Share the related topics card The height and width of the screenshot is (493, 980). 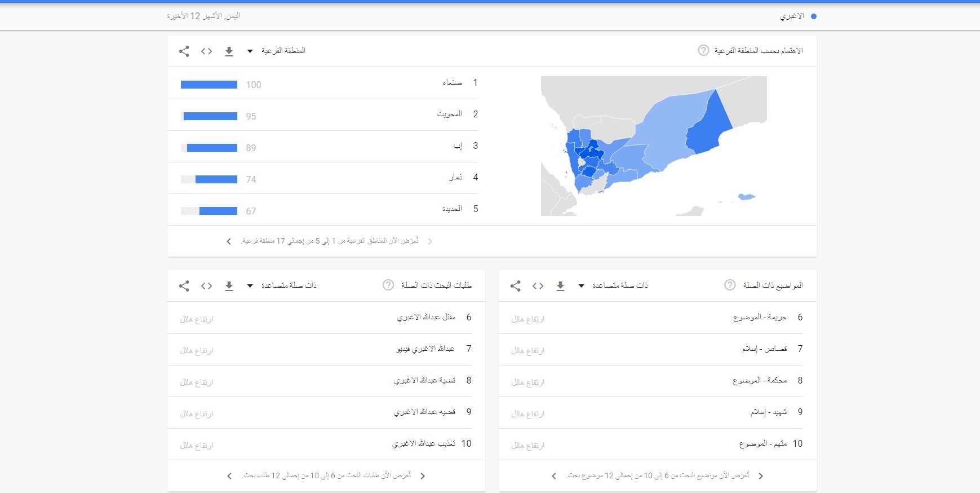515,286
